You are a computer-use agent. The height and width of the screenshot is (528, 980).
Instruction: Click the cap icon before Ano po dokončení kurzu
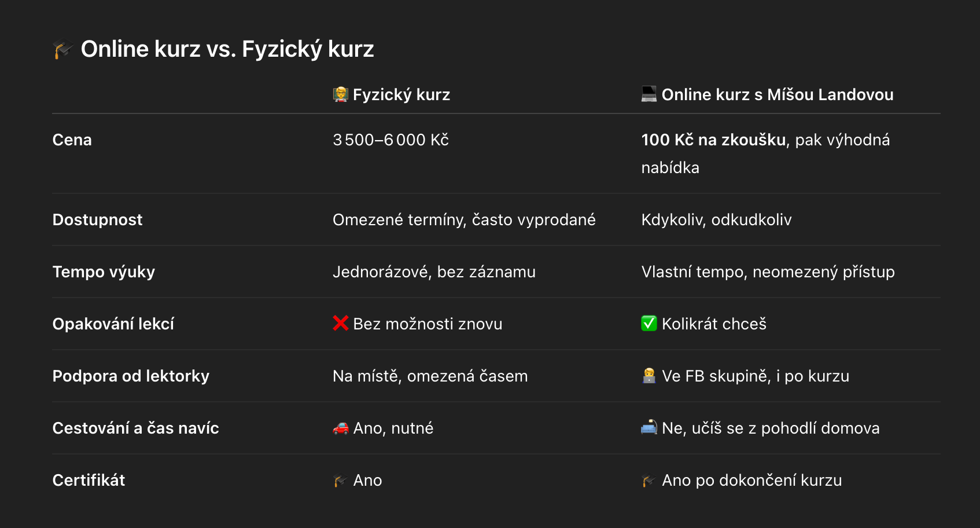(649, 480)
